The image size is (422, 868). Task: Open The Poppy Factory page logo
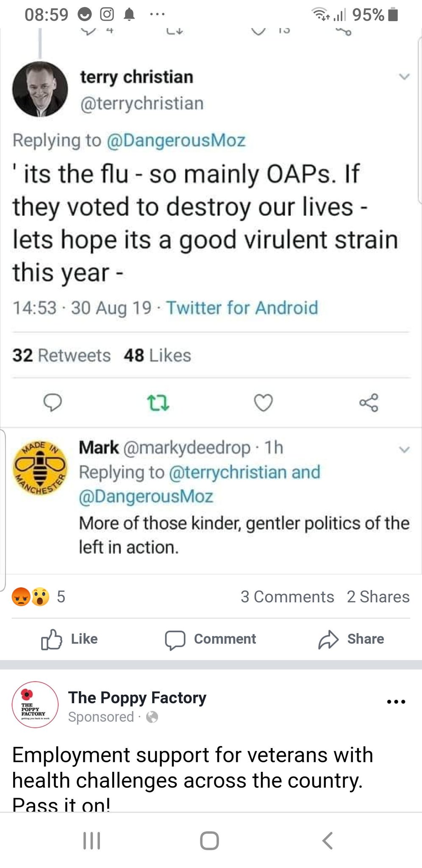point(35,705)
